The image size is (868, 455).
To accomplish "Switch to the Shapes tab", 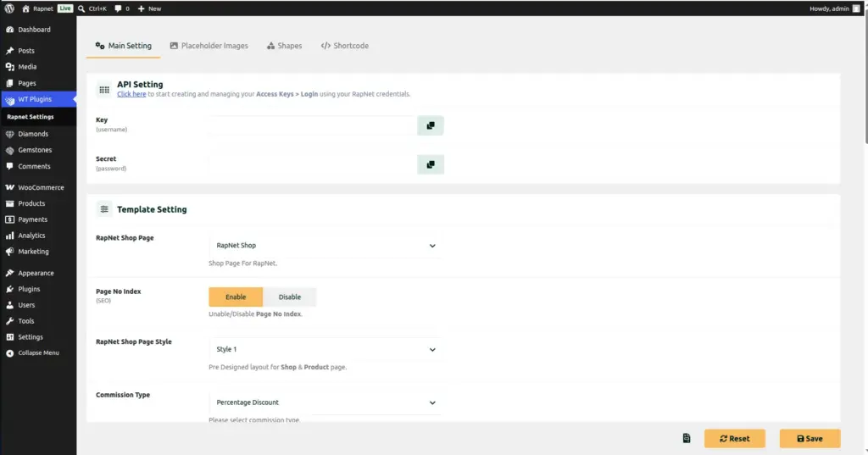I will [x=285, y=46].
